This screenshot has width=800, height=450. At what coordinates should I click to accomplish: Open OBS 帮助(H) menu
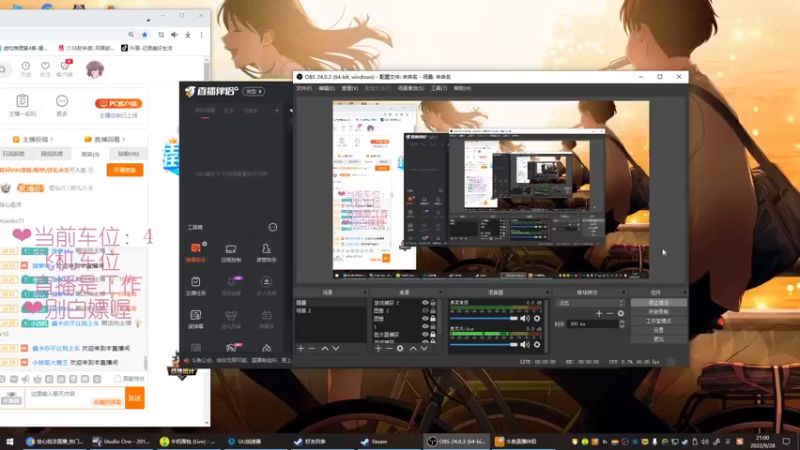[462, 88]
